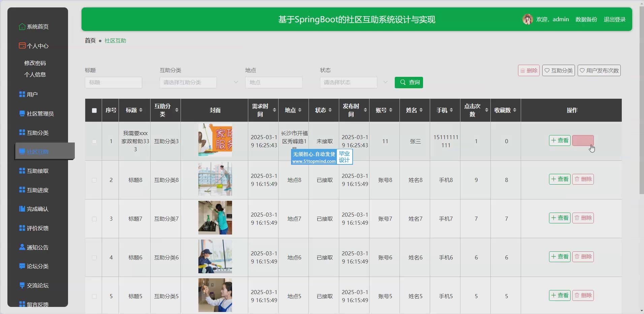Check the checkbox for row 2 标题8
Screen dimensions: 644x314
tap(94, 180)
